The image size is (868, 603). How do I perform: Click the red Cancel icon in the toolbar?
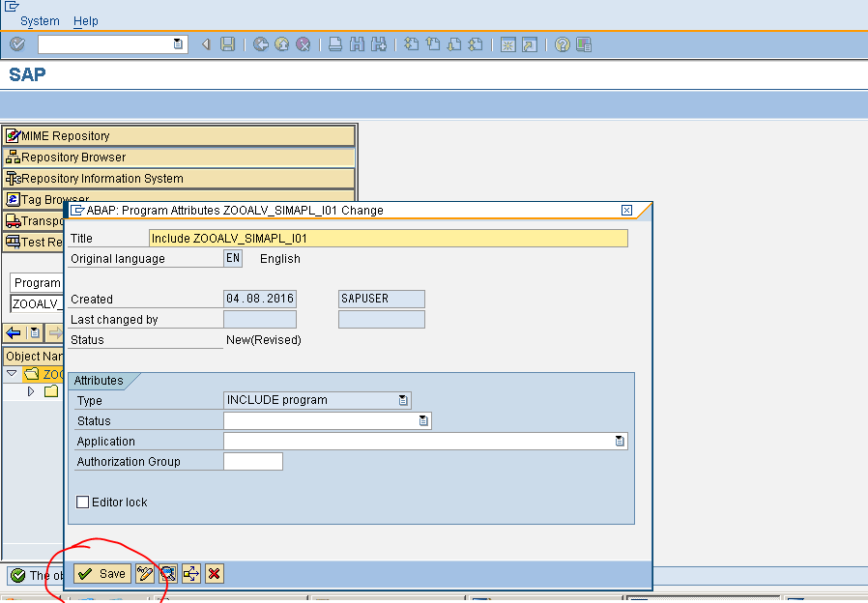303,44
